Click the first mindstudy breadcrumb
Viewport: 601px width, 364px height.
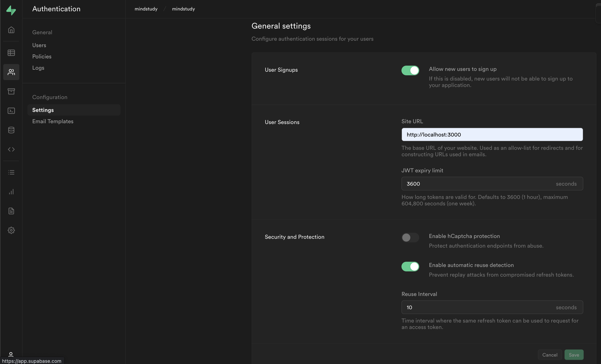coord(146,9)
